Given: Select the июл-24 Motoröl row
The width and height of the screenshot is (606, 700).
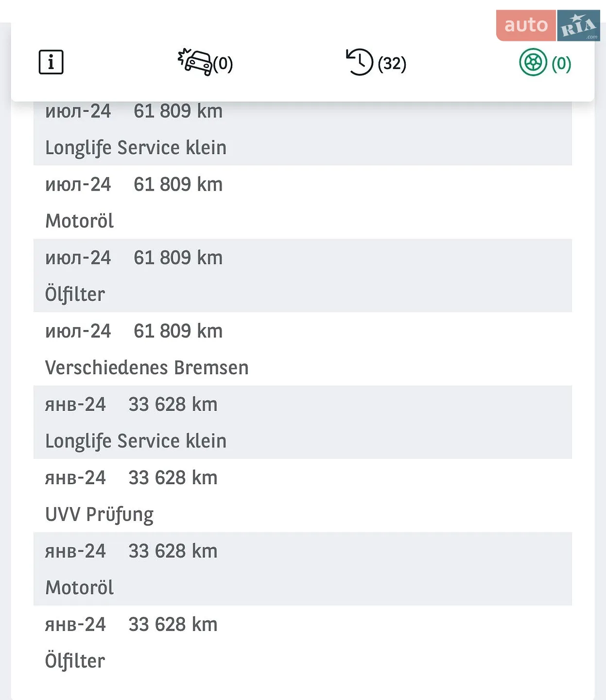Looking at the screenshot, I should coord(303,202).
